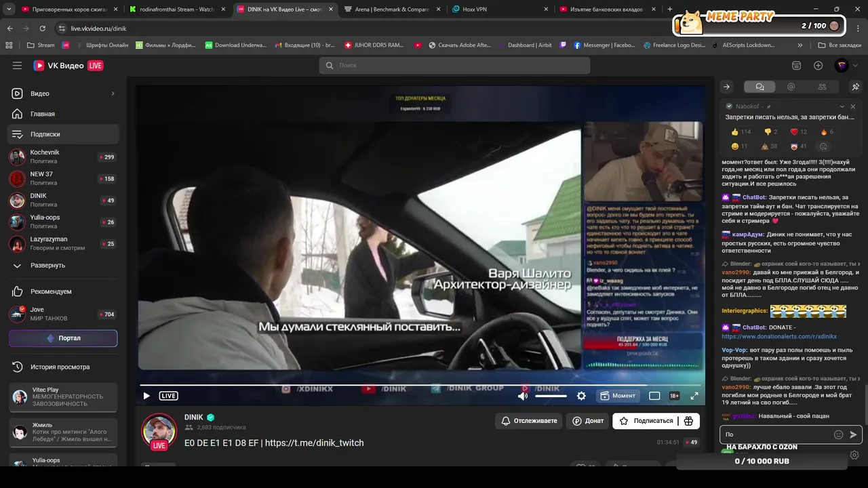The height and width of the screenshot is (488, 868).
Task: Expand subscriptions list with Развернуть
Action: click(63, 266)
